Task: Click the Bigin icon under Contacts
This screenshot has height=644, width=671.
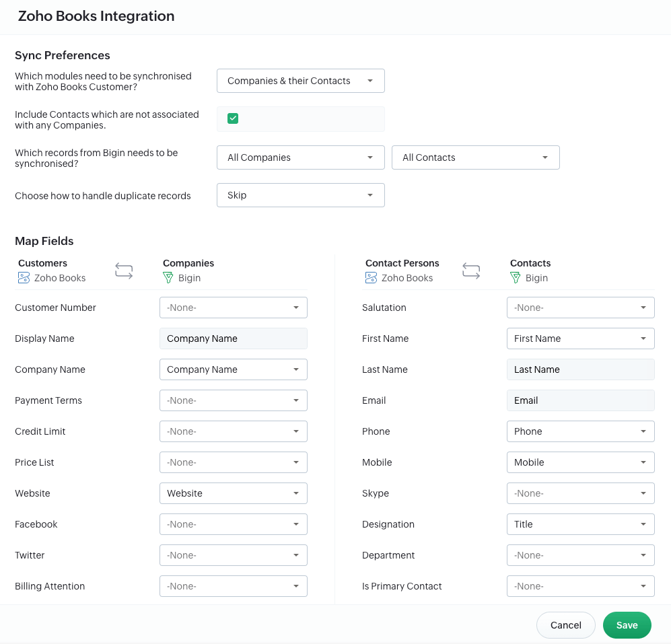Action: [516, 278]
